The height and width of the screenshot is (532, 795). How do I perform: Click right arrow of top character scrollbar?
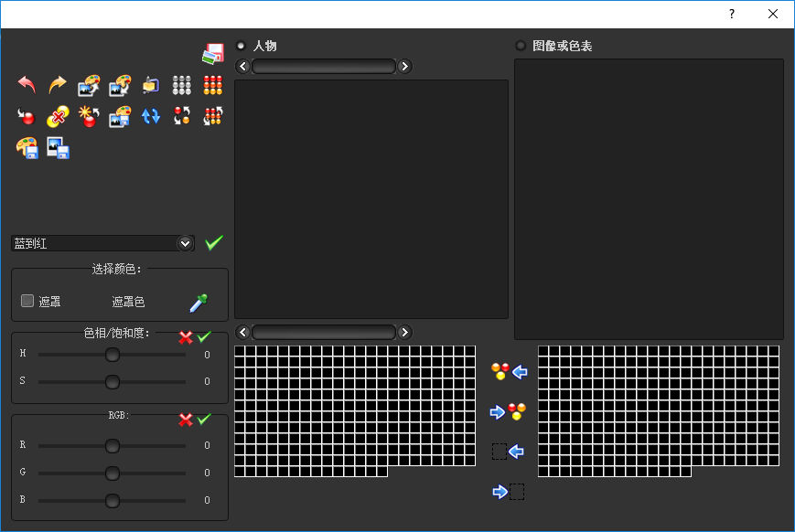pos(404,67)
